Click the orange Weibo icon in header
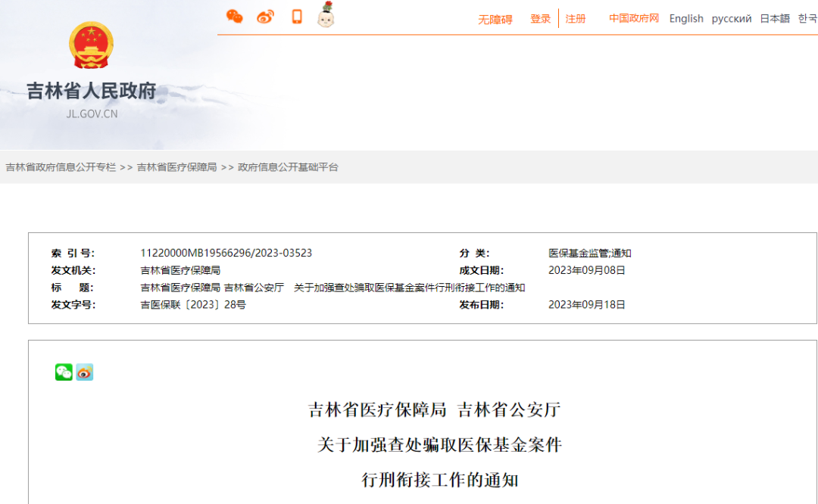This screenshot has width=818, height=504. point(265,17)
